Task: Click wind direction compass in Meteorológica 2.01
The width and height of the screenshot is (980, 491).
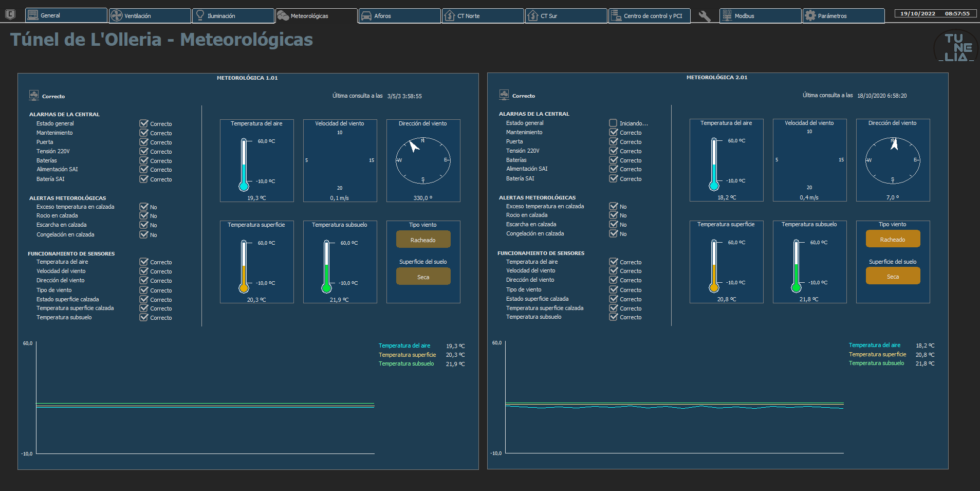Action: [893, 160]
